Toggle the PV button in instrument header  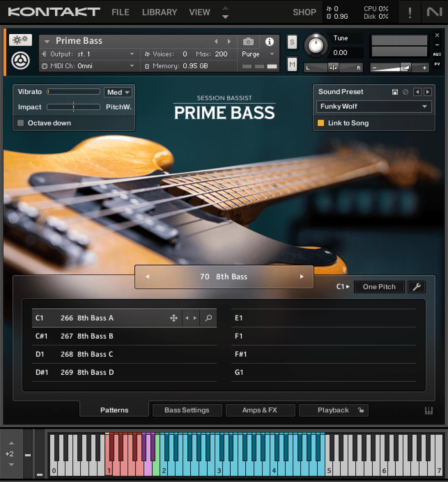437,64
